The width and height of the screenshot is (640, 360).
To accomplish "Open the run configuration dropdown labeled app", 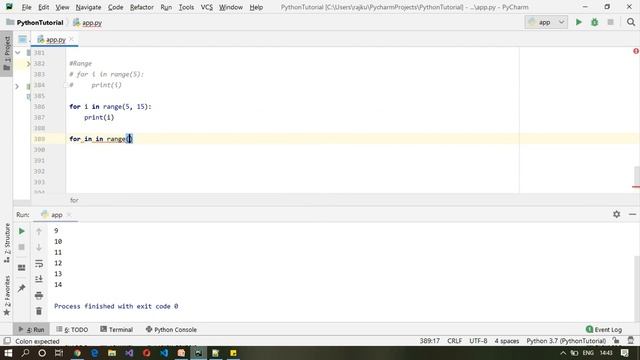I will point(546,22).
